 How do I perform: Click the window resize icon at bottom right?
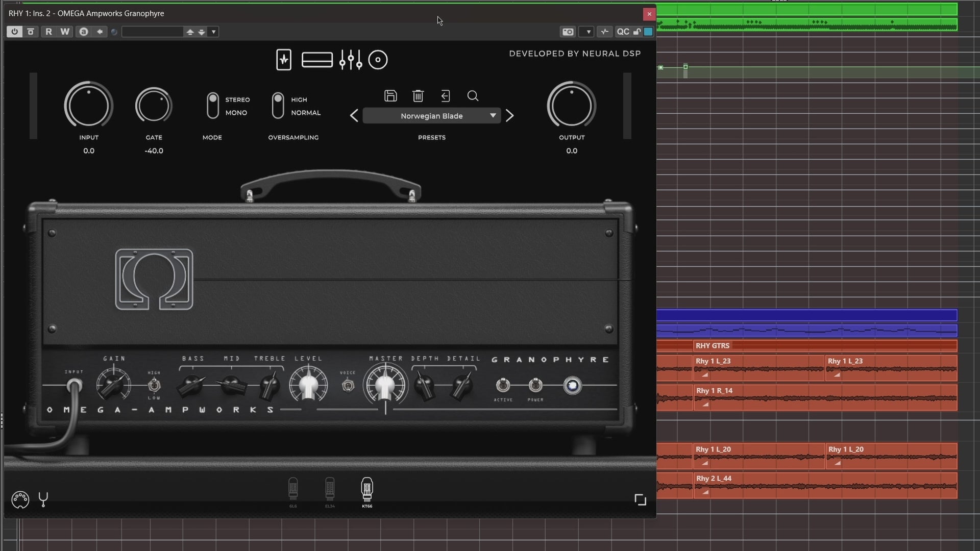click(x=640, y=499)
